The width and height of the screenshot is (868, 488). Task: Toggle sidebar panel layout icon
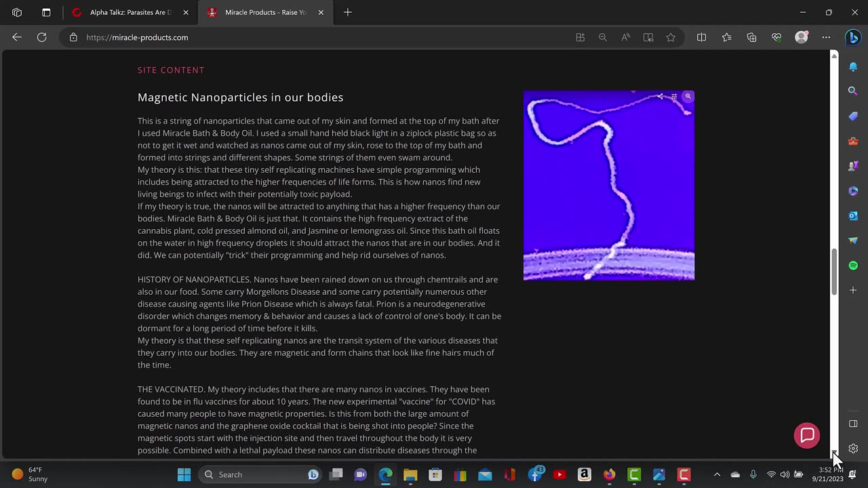pyautogui.click(x=853, y=424)
